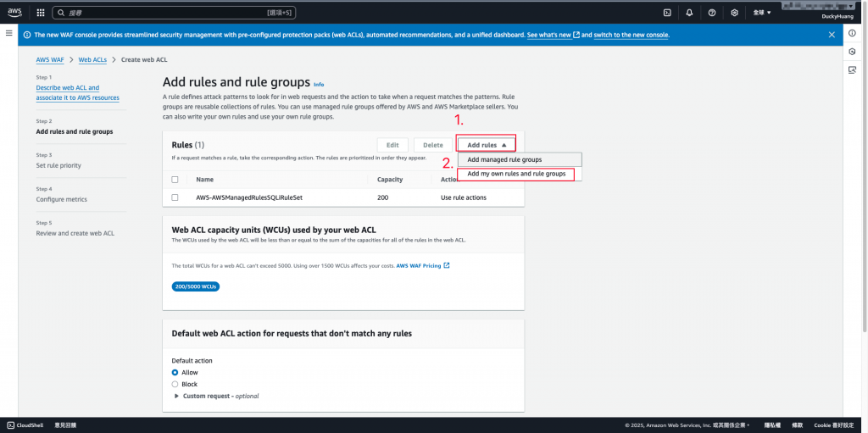Viewport: 868px width, 433px height.
Task: Open the region selector dropdown
Action: click(762, 12)
